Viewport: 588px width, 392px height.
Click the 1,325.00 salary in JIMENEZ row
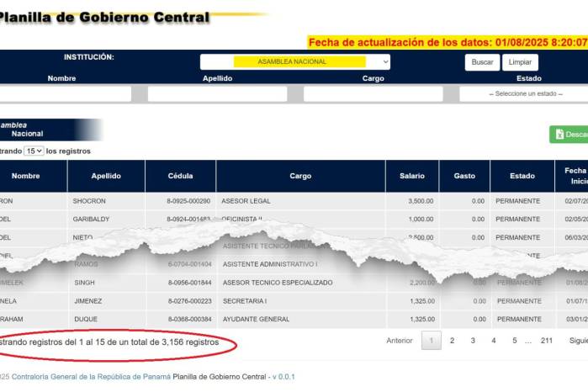point(422,301)
